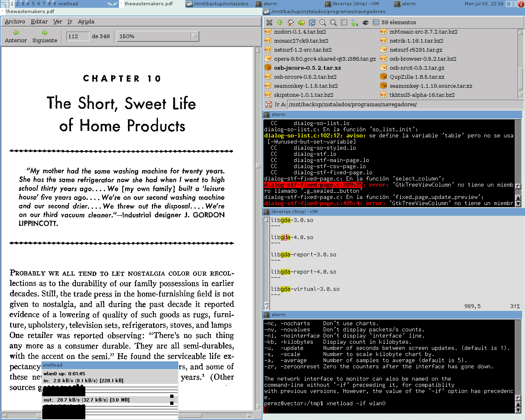Click the icon beside '39 elementos'
Viewport: 525px width, 420px height.
(x=376, y=23)
